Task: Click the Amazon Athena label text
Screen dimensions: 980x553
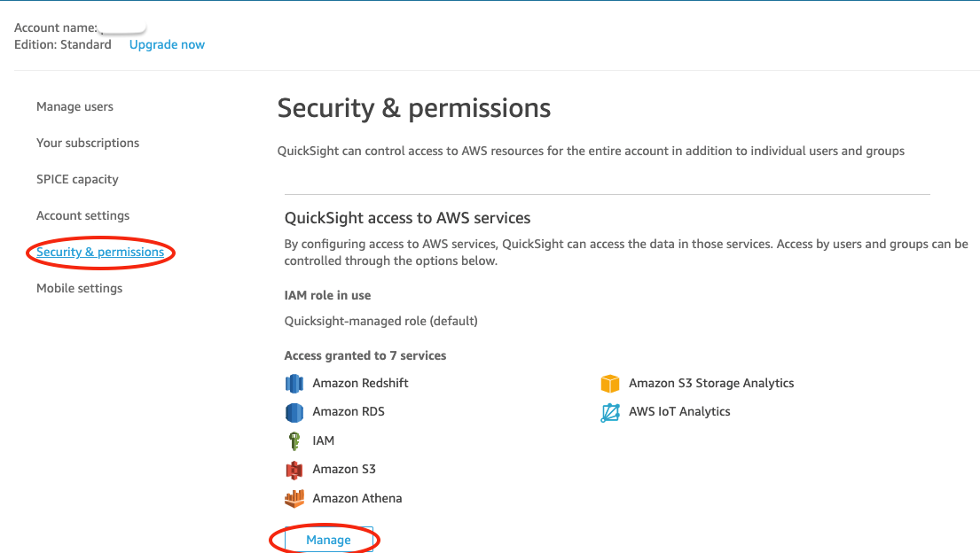Action: point(357,498)
